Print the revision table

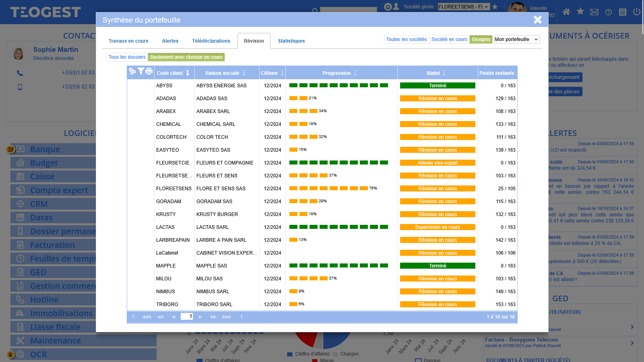149,72
